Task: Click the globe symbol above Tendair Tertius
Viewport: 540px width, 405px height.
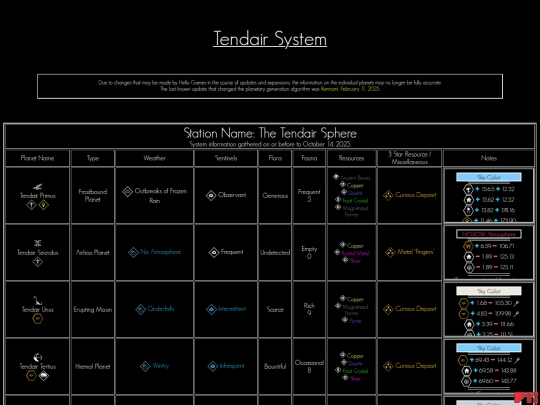Action: (38, 357)
